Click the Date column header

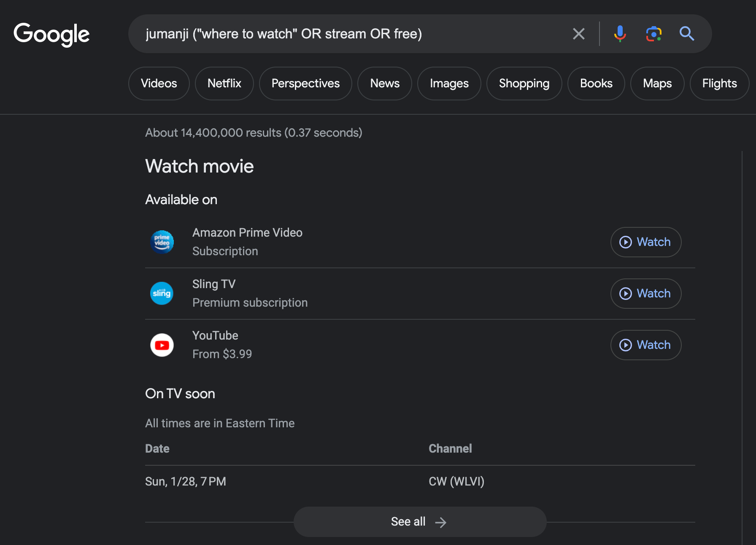click(157, 448)
